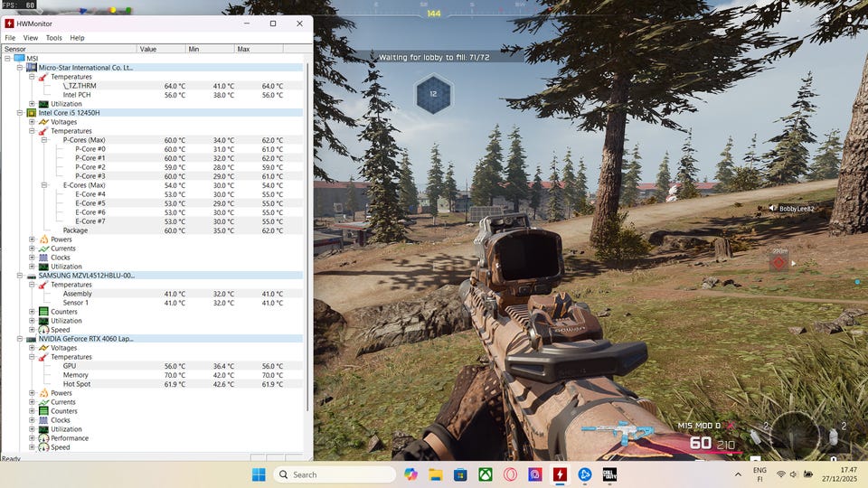Click the Intel Core i5 CPU chip icon
Viewport: 868px width, 488px height.
32,113
